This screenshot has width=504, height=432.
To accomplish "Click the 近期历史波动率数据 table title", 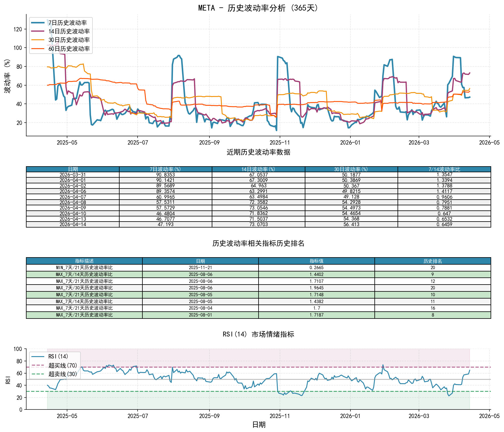I will (258, 152).
